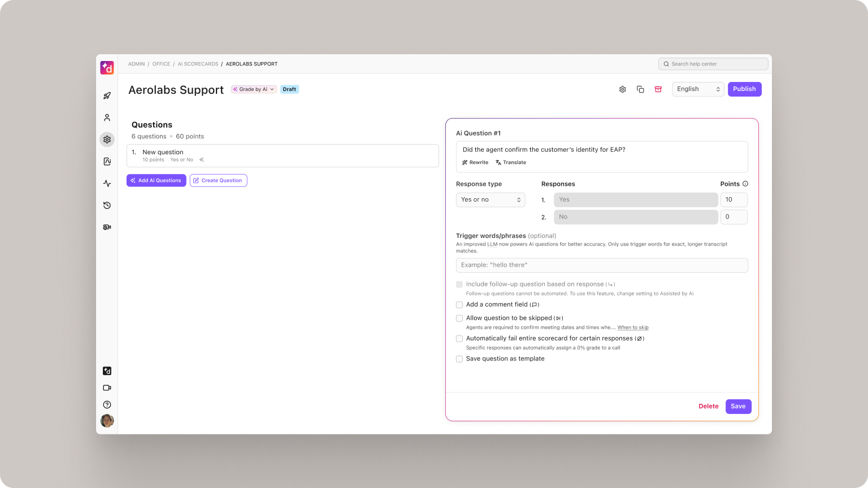Go to AI SCORECARDS breadcrumb
The height and width of the screenshot is (488, 868).
pyautogui.click(x=198, y=64)
